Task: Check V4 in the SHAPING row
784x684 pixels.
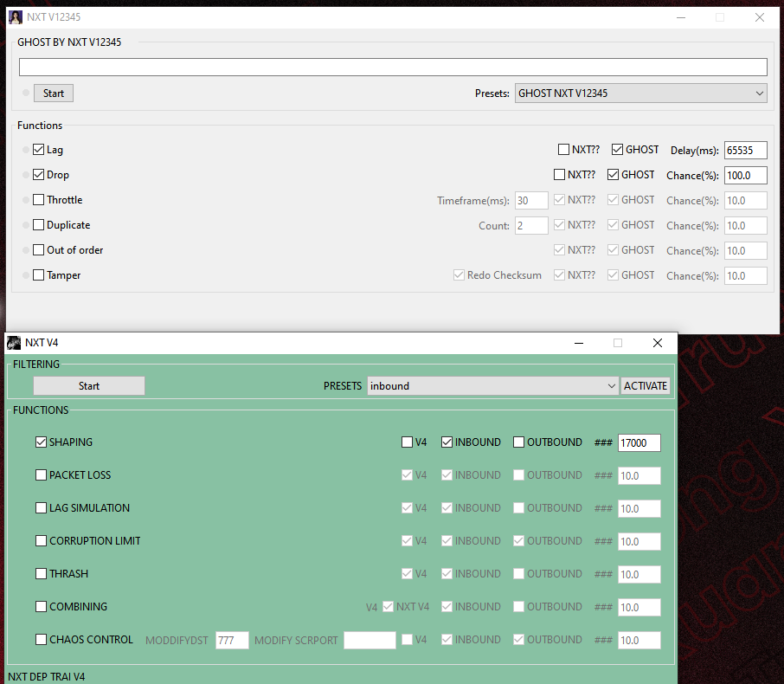Action: tap(407, 442)
